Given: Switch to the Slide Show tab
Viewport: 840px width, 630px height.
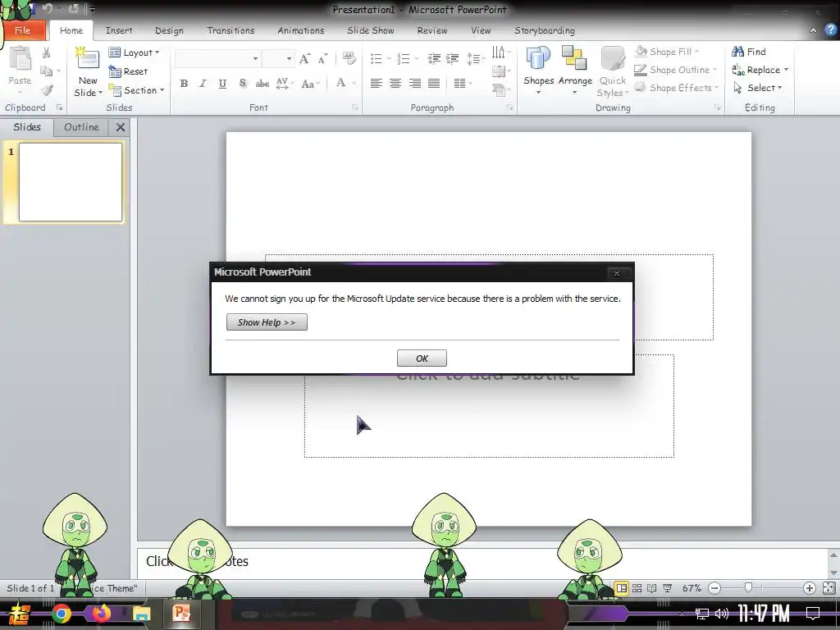Looking at the screenshot, I should click(371, 30).
